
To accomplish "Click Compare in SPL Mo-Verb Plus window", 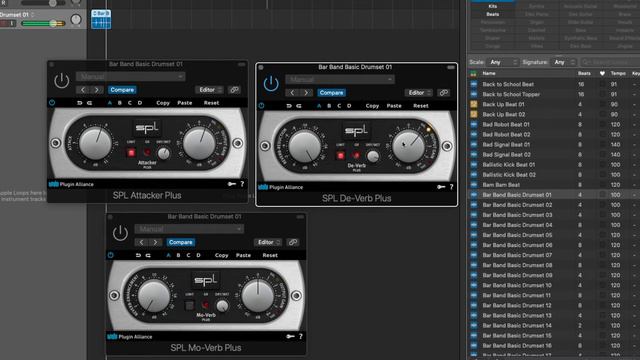I will pos(180,242).
